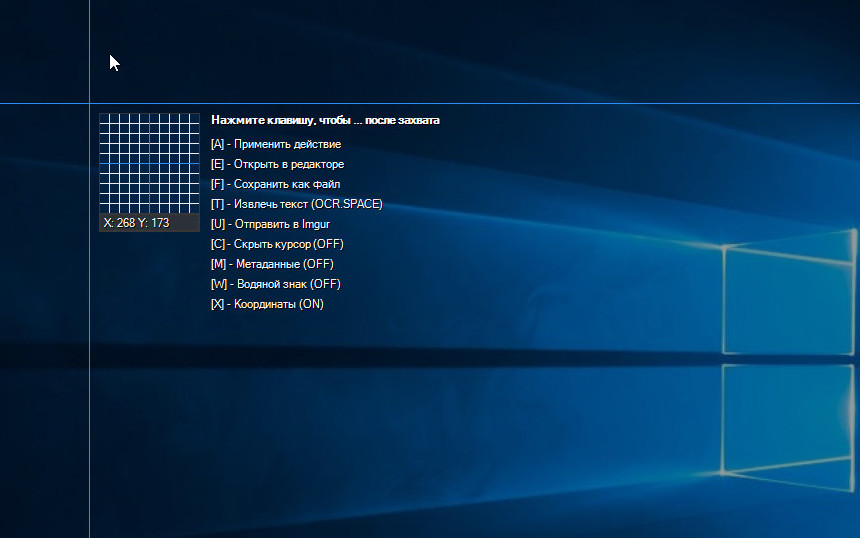Click the "[C] - Скрыть курсор (OFF)" line
Viewport: 860px width, 538px height.
click(278, 244)
